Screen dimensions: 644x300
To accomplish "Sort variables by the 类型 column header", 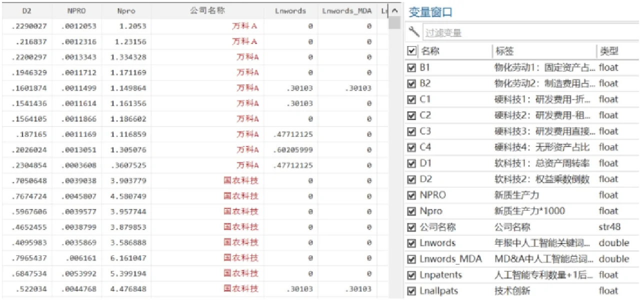I will [608, 51].
